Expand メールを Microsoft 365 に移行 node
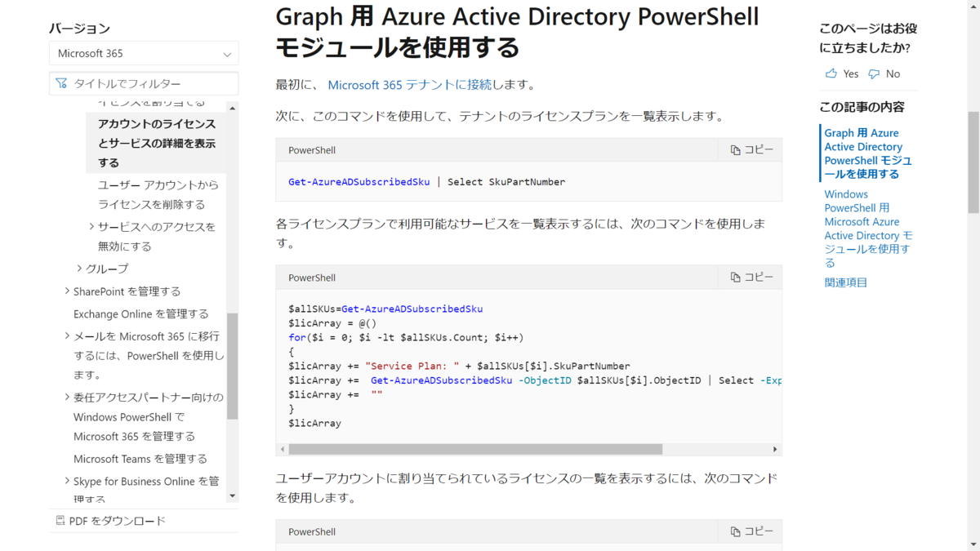The width and height of the screenshot is (980, 551). click(67, 335)
